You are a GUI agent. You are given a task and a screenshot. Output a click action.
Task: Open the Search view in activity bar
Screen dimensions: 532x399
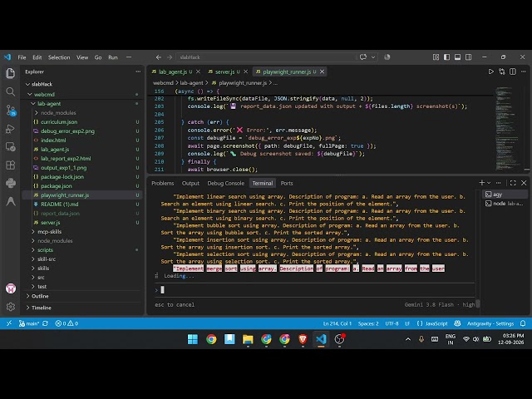[x=11, y=91]
